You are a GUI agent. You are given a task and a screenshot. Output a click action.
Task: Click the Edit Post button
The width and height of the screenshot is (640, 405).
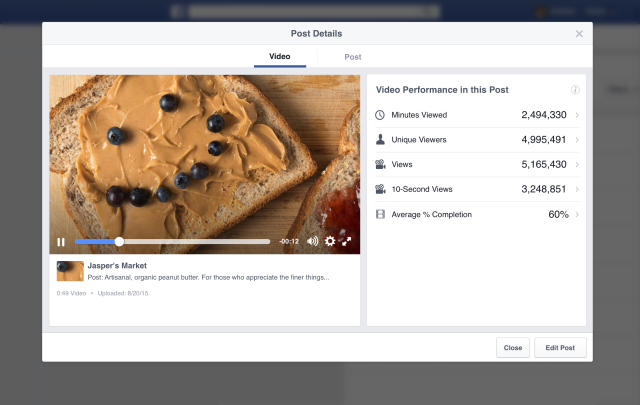click(x=560, y=348)
